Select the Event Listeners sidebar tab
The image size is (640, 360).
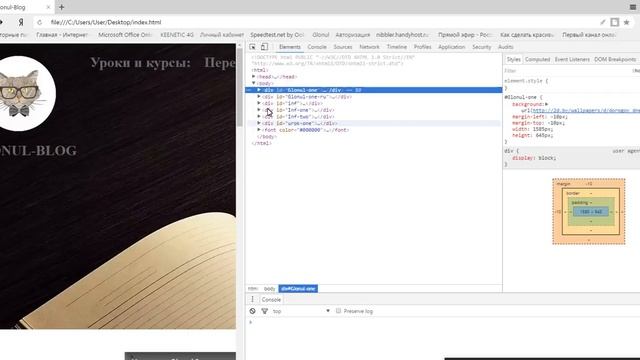[572, 60]
